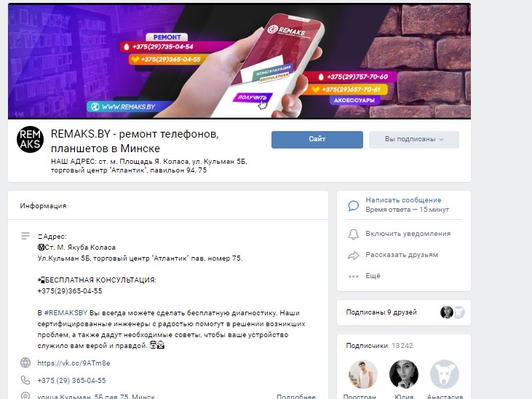Click the share arrow icon
532x399 pixels.
tap(353, 256)
